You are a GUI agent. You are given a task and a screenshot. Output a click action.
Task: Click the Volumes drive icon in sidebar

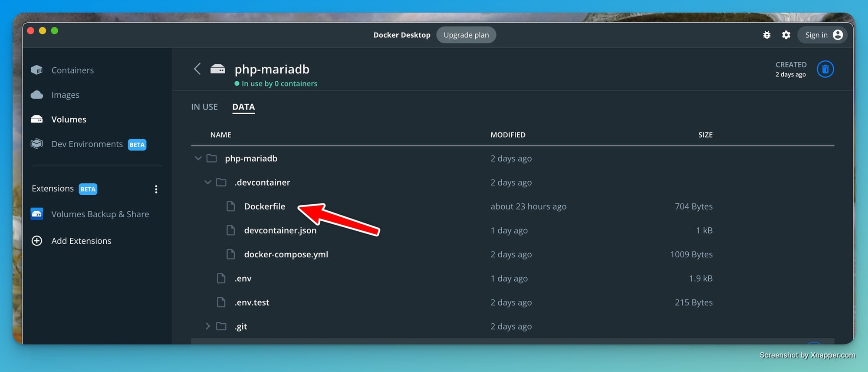[x=37, y=119]
